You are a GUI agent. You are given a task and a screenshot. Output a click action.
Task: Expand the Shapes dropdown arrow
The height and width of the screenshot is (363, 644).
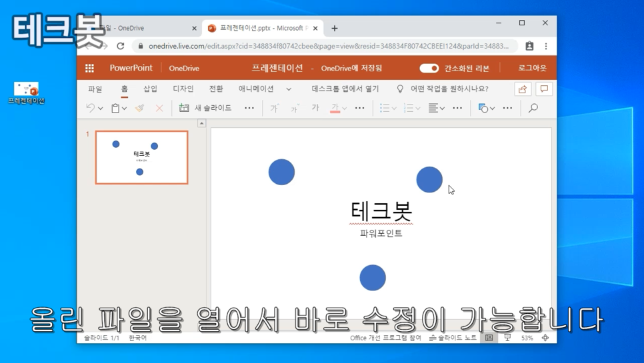(493, 109)
